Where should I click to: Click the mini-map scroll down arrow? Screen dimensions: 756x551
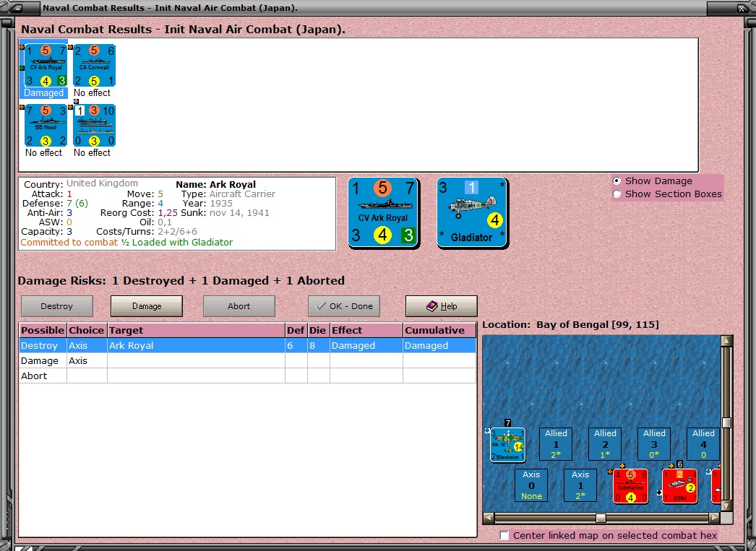point(726,506)
